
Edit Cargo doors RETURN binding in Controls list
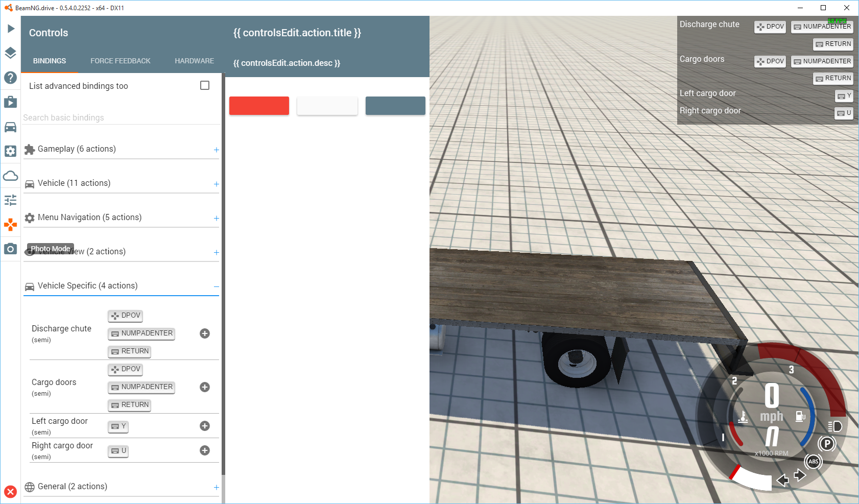[130, 405]
